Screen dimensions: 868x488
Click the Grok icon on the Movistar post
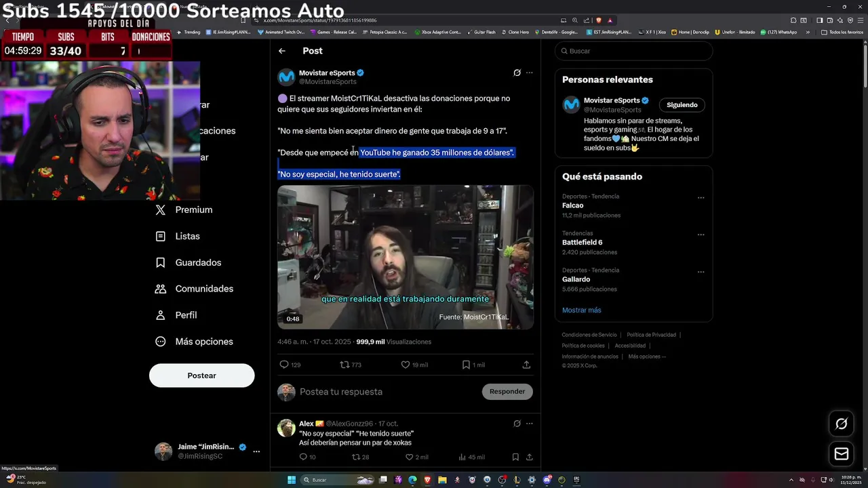point(517,73)
